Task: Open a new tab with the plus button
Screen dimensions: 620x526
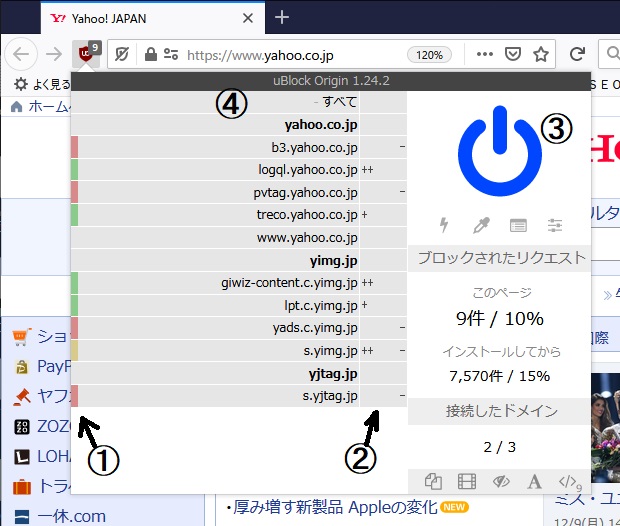Action: (282, 17)
